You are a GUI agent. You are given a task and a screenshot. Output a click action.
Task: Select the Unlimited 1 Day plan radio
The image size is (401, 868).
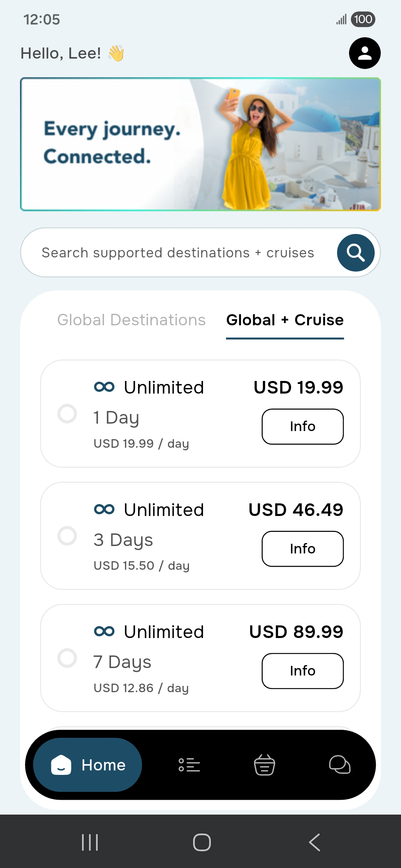(67, 414)
